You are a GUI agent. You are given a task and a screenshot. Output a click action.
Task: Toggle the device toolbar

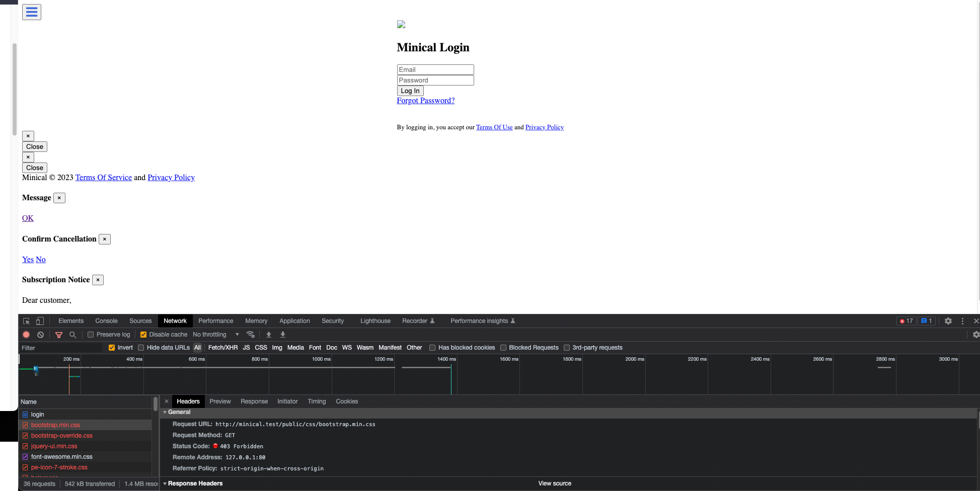(x=40, y=320)
